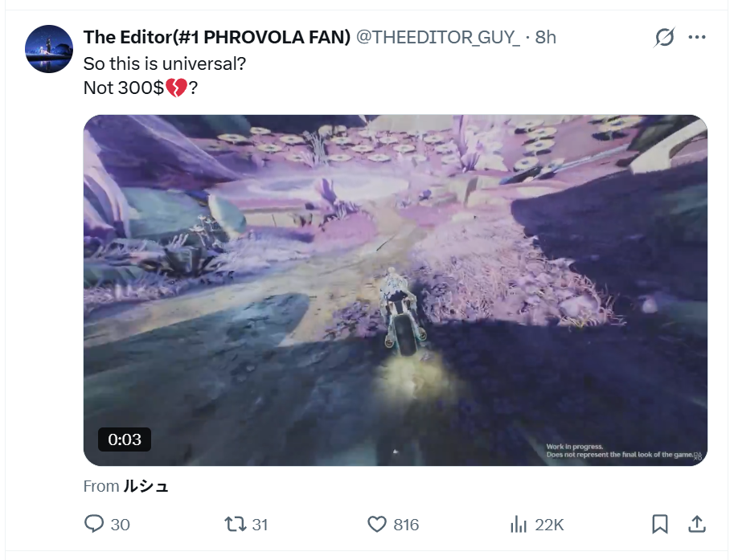Click the 30 replies count
Screen dimensions: 730x560
[120, 525]
